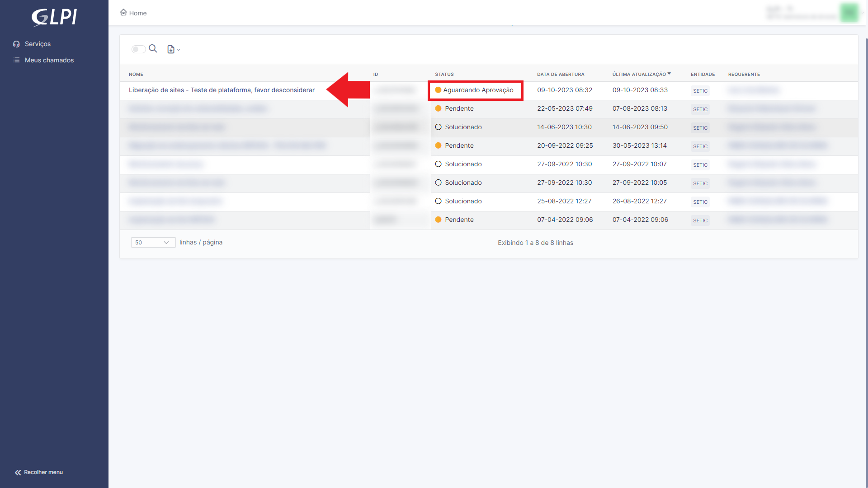Screen dimensions: 868x488
Task: Click Pendente status dot dated 22-05-2023
Action: pos(438,108)
